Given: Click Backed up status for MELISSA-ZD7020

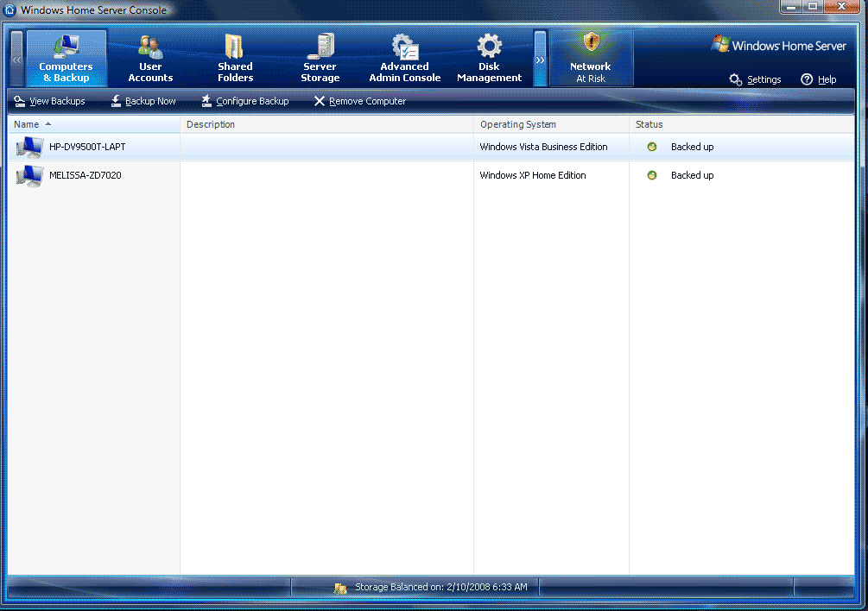Looking at the screenshot, I should pos(692,175).
